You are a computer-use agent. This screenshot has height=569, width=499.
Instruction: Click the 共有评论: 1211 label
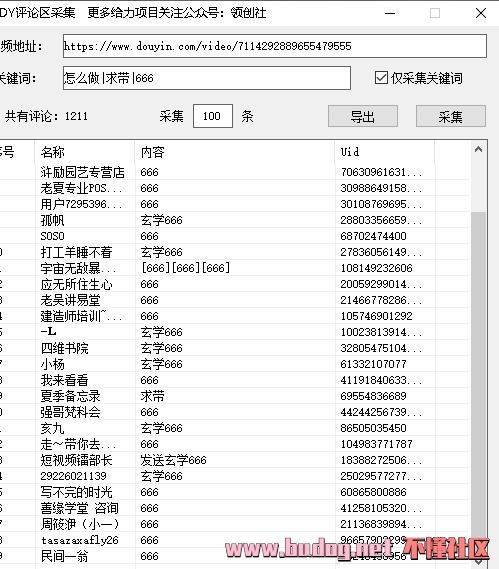[x=46, y=116]
